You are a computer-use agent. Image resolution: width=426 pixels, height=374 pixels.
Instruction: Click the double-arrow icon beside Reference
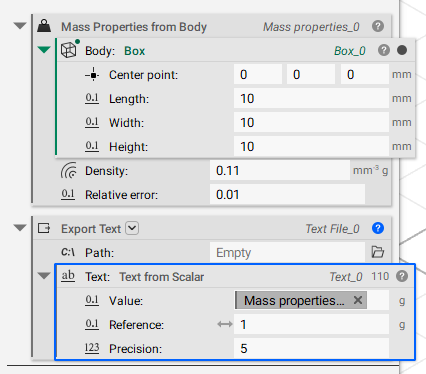click(225, 324)
